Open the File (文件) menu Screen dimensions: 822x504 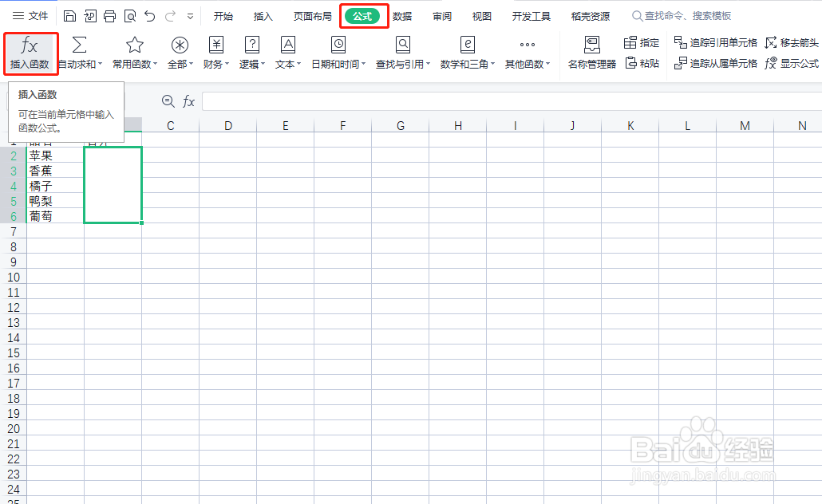tap(30, 16)
